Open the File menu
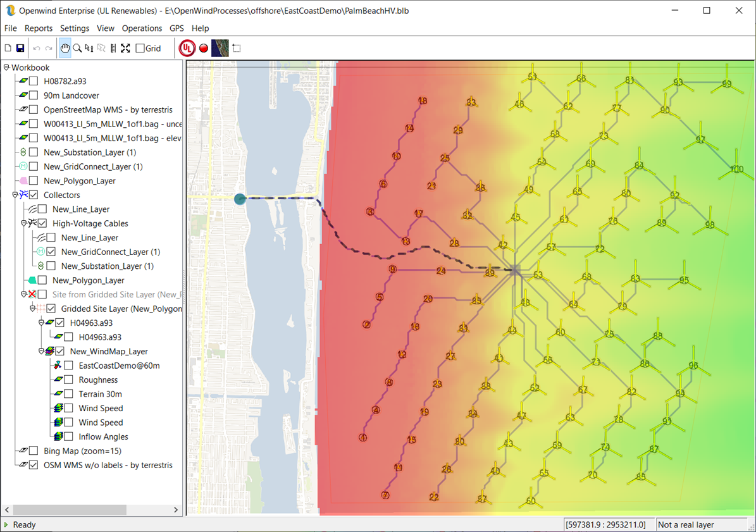Viewport: 756px width, 532px height. (x=10, y=28)
